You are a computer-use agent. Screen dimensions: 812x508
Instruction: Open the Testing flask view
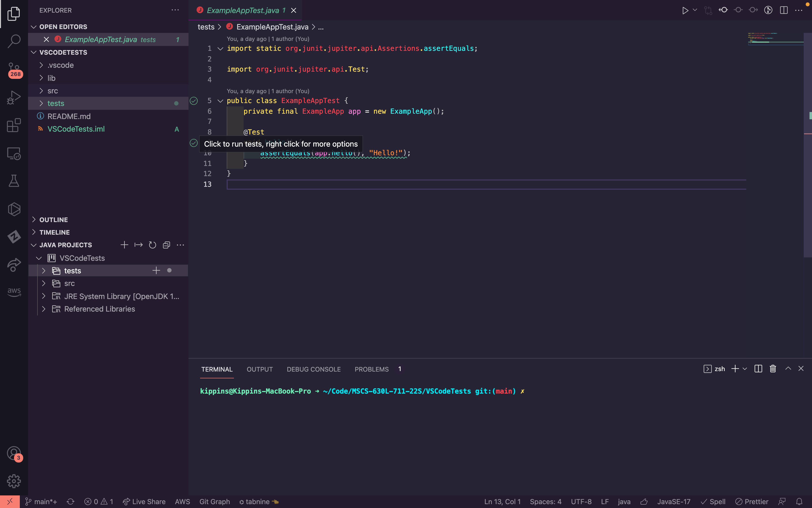[x=14, y=181]
